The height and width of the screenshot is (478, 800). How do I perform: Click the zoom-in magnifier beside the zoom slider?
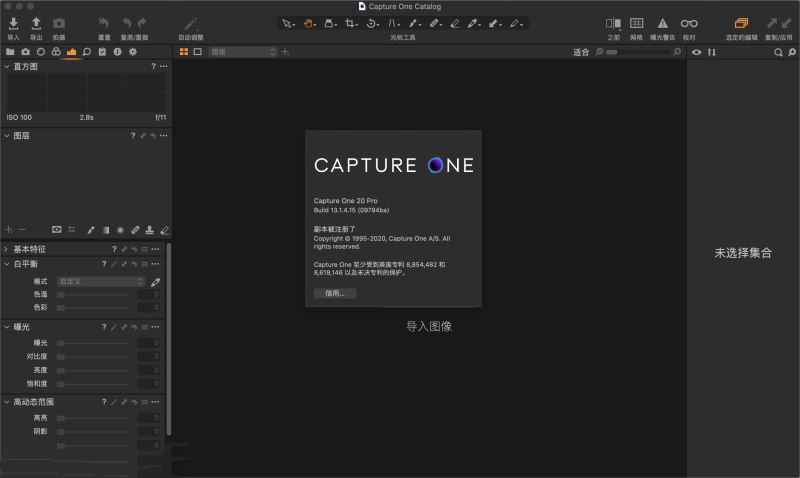(x=677, y=52)
